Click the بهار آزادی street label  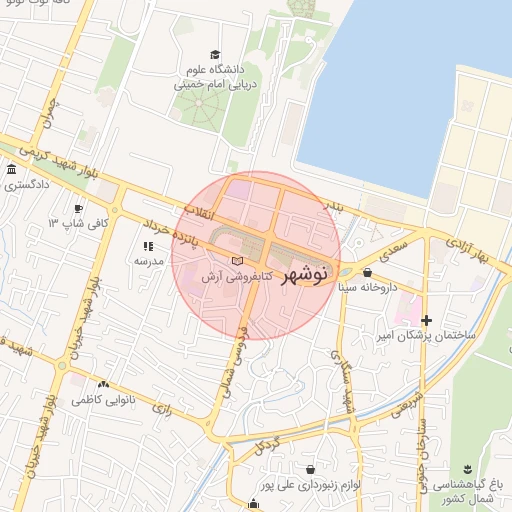pyautogui.click(x=467, y=250)
